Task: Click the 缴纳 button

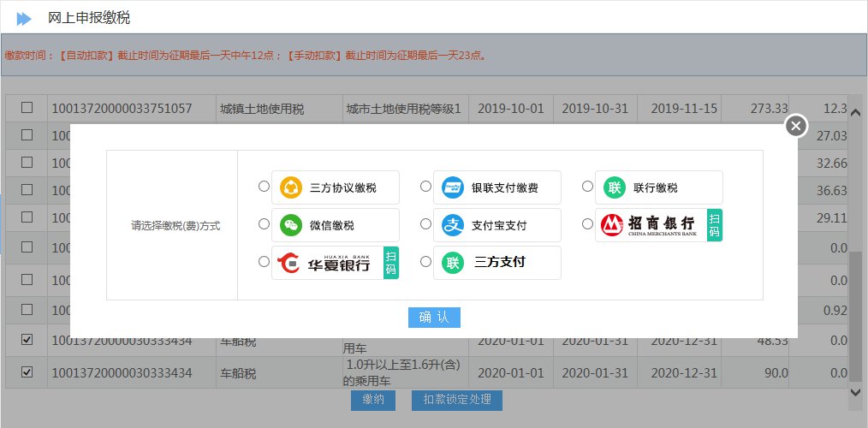Action: pyautogui.click(x=373, y=400)
